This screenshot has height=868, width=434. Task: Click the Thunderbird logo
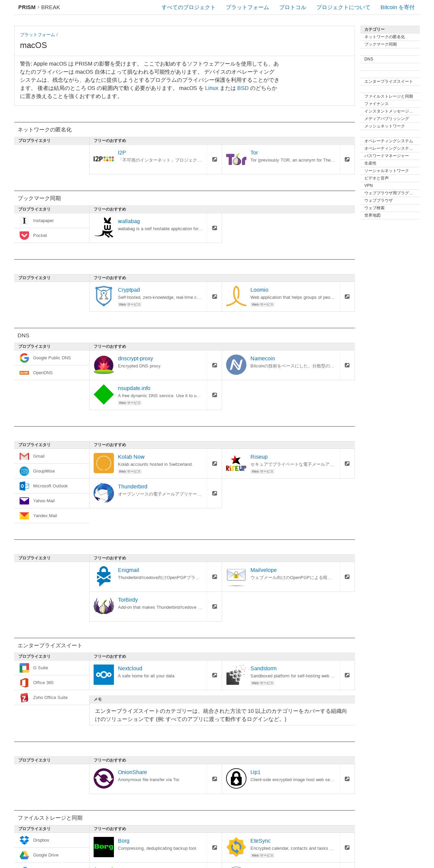pos(104,493)
